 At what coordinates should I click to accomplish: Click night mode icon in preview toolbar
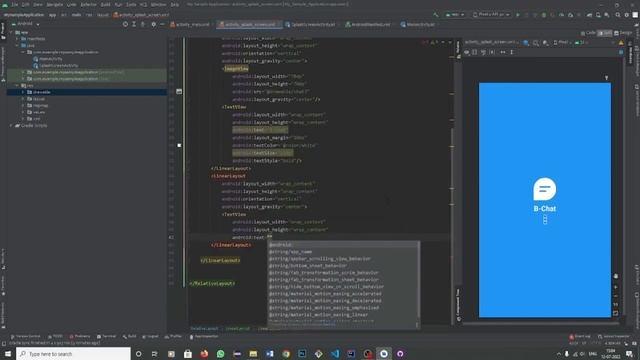[x=546, y=42]
